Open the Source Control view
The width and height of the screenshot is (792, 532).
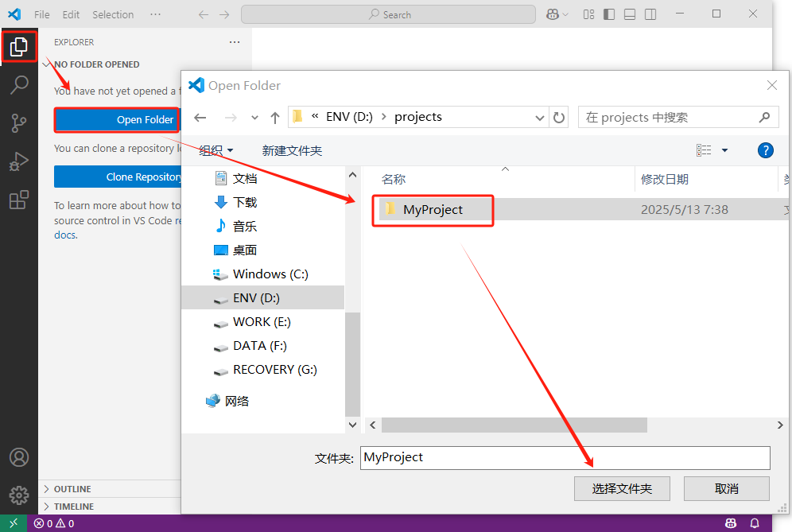[x=19, y=122]
